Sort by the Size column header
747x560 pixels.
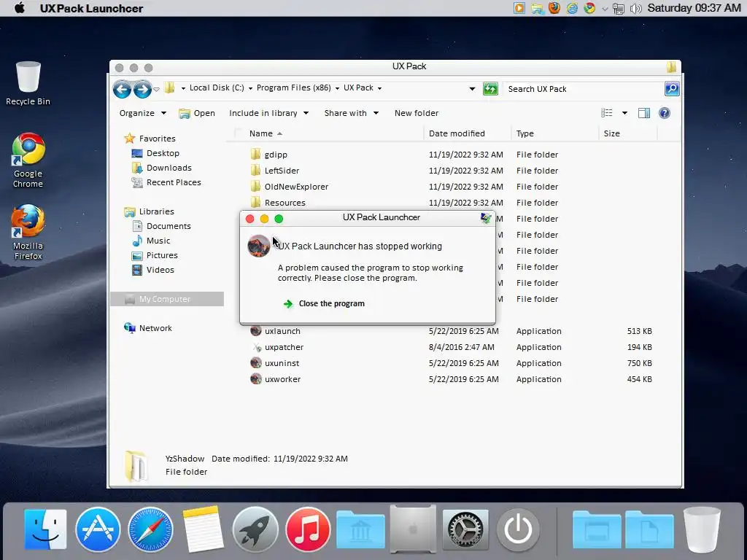click(628, 133)
